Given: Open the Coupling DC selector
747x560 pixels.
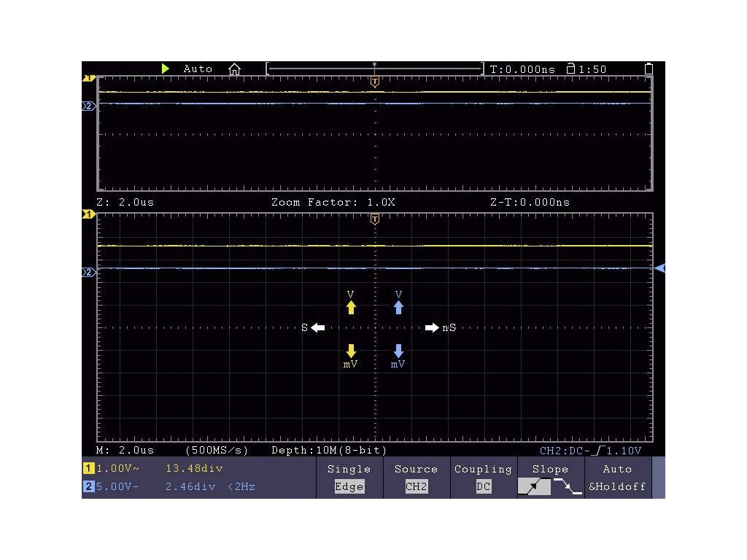Looking at the screenshot, I should pyautogui.click(x=483, y=478).
